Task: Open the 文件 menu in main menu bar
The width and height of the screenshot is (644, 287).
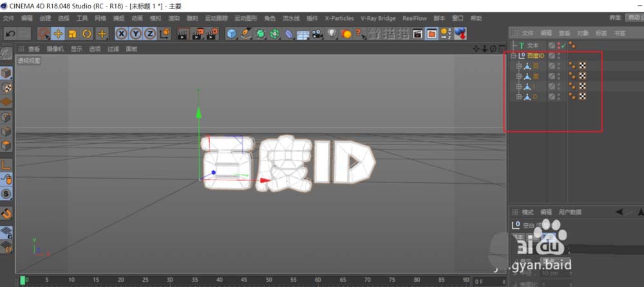Action: (x=8, y=18)
